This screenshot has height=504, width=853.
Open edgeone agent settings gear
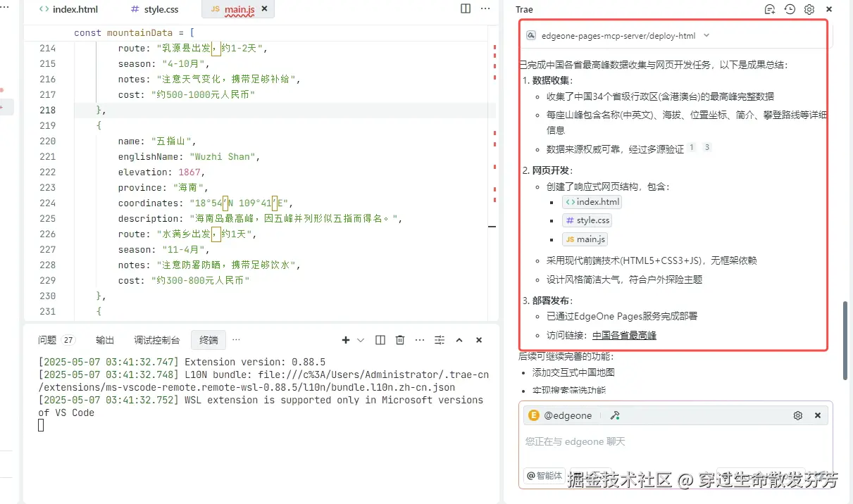[798, 415]
